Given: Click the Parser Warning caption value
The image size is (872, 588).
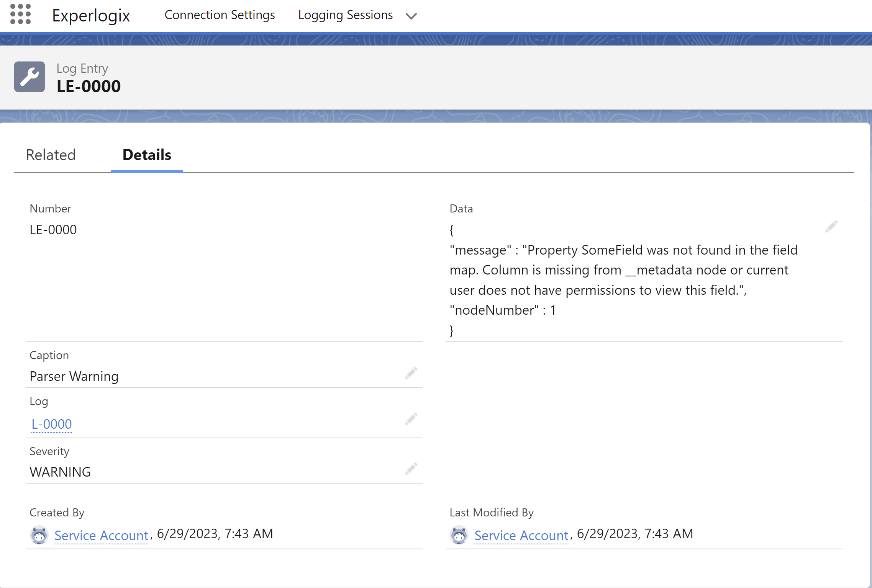Looking at the screenshot, I should pos(74,376).
